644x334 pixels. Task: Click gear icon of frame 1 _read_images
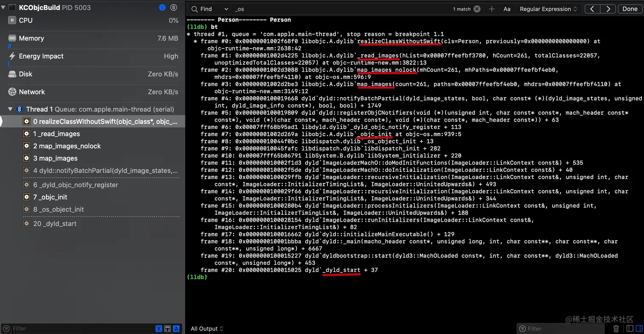coord(26,134)
